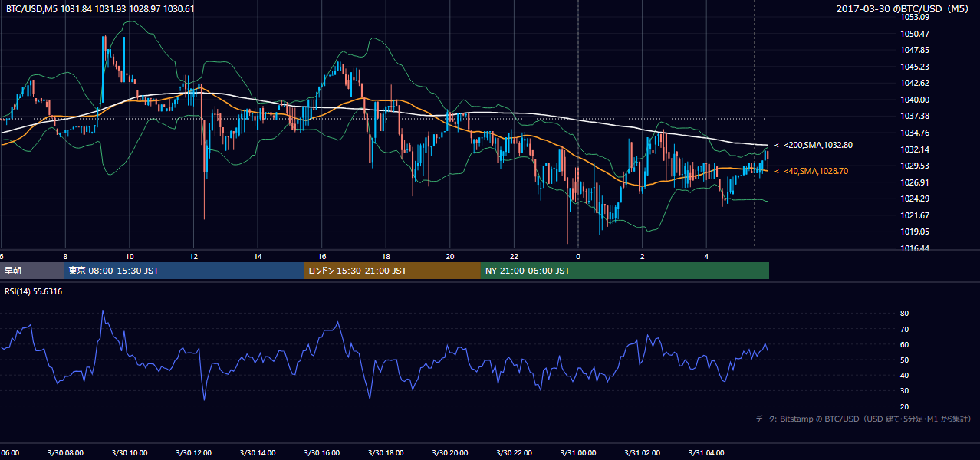This screenshot has width=980, height=460.
Task: Click the 3/31 02:00 date label
Action: (x=643, y=453)
